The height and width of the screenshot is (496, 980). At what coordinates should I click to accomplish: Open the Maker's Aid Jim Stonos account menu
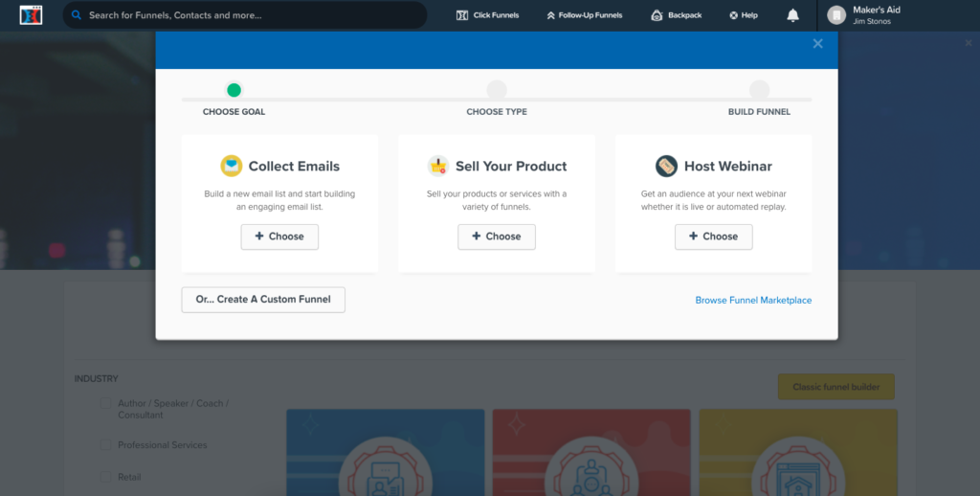pyautogui.click(x=864, y=15)
